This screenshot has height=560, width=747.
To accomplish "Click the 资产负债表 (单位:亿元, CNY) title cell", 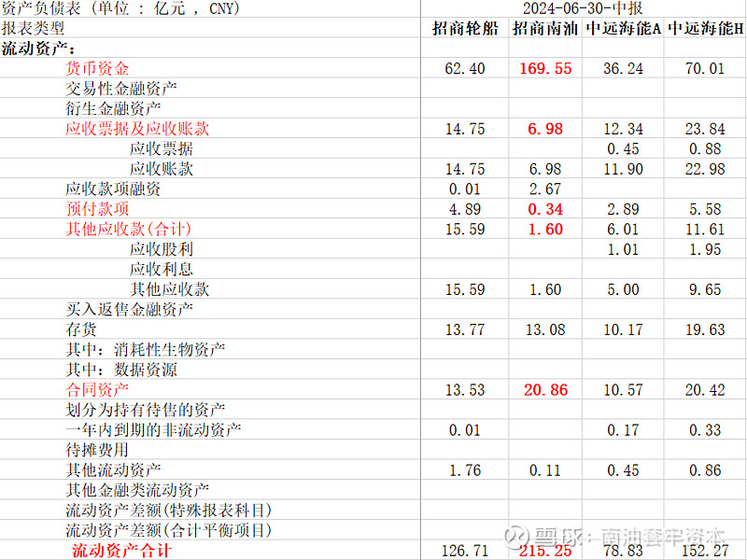I will coord(121,8).
